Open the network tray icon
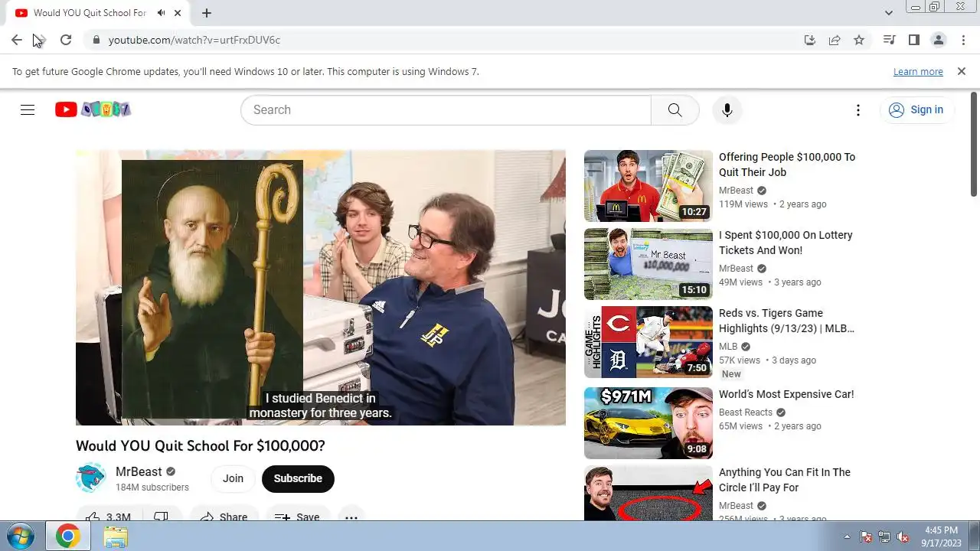Viewport: 980px width, 551px height. [884, 536]
